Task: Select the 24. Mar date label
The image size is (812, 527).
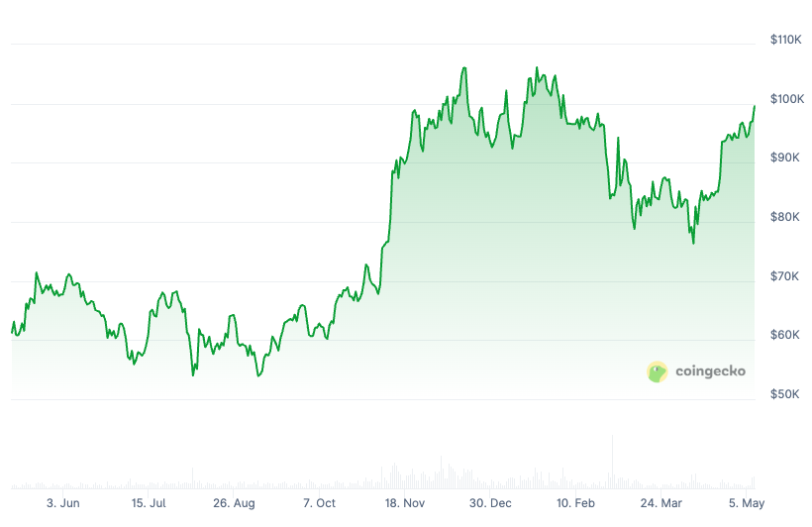Action: point(661,503)
